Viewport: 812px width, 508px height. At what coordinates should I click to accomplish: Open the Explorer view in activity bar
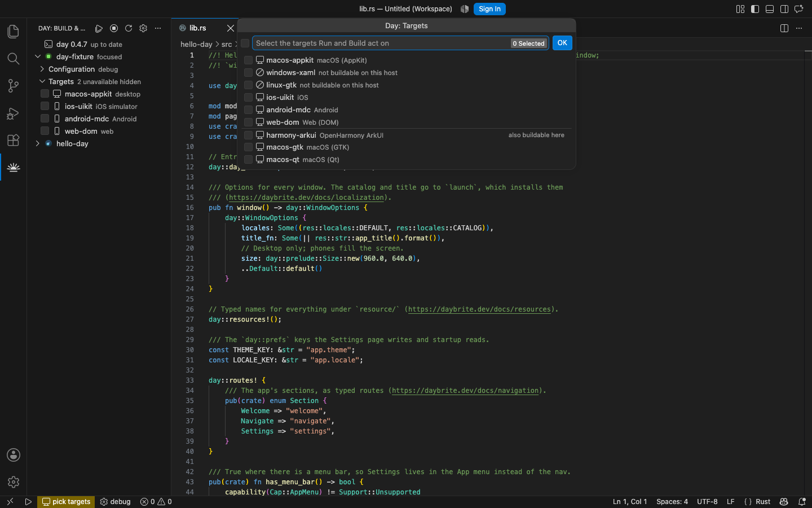point(14,32)
